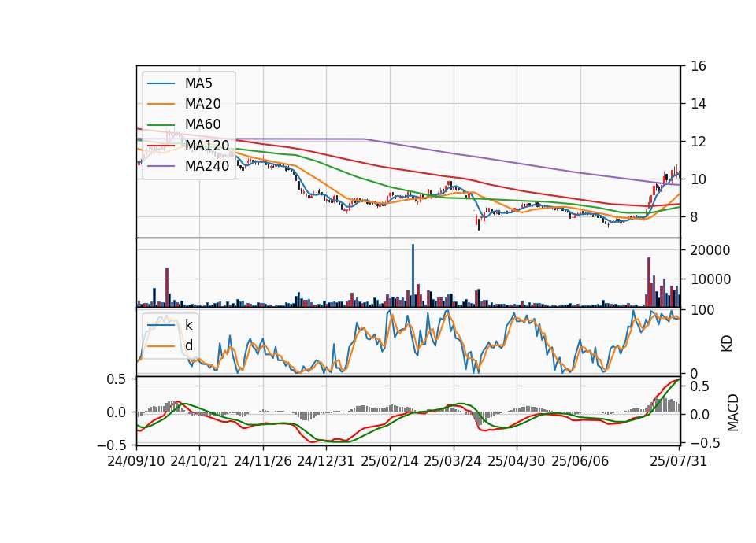Click the 24/11/26 date label
The image size is (756, 543).
point(263,461)
